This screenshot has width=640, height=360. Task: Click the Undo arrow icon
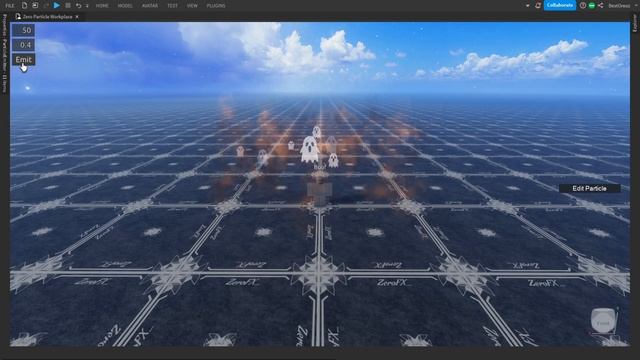(x=78, y=6)
